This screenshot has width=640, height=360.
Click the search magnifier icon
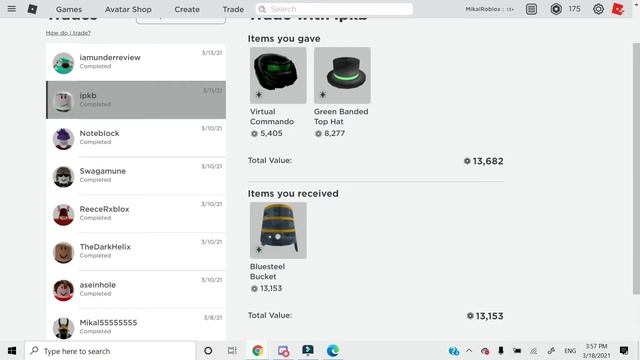coord(262,9)
